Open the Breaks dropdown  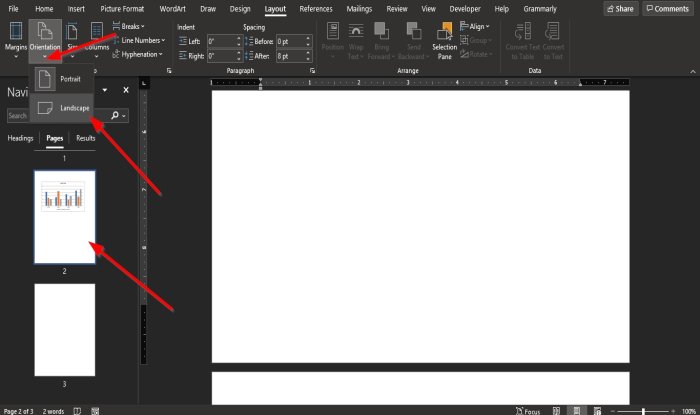click(129, 26)
